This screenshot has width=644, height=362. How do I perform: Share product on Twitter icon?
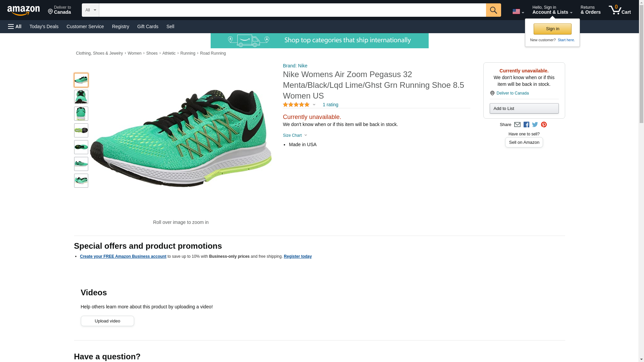[535, 125]
